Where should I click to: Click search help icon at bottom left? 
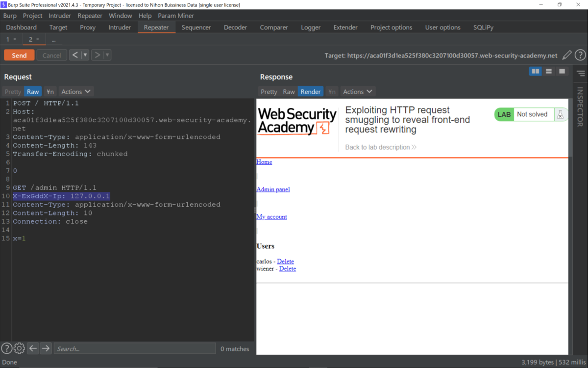tap(6, 348)
